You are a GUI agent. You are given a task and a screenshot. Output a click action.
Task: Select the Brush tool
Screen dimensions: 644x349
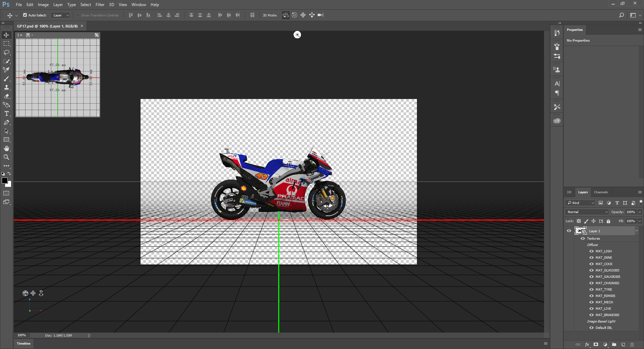pos(6,79)
